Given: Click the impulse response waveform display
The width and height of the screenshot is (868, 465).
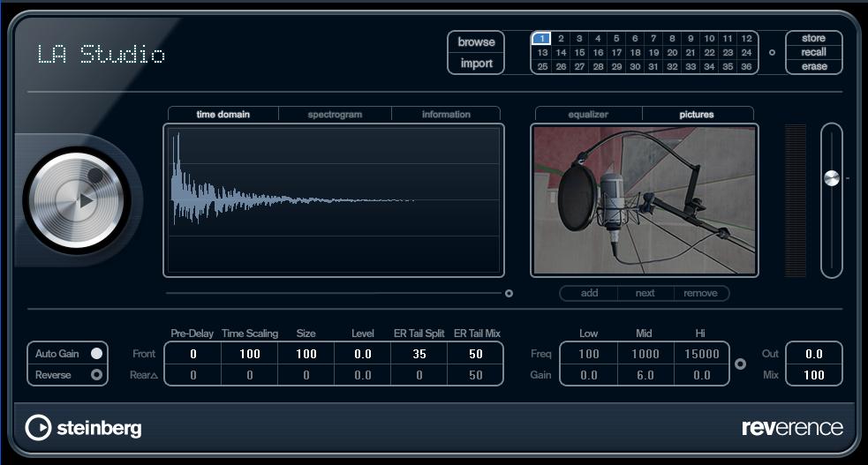Looking at the screenshot, I should tap(334, 200).
